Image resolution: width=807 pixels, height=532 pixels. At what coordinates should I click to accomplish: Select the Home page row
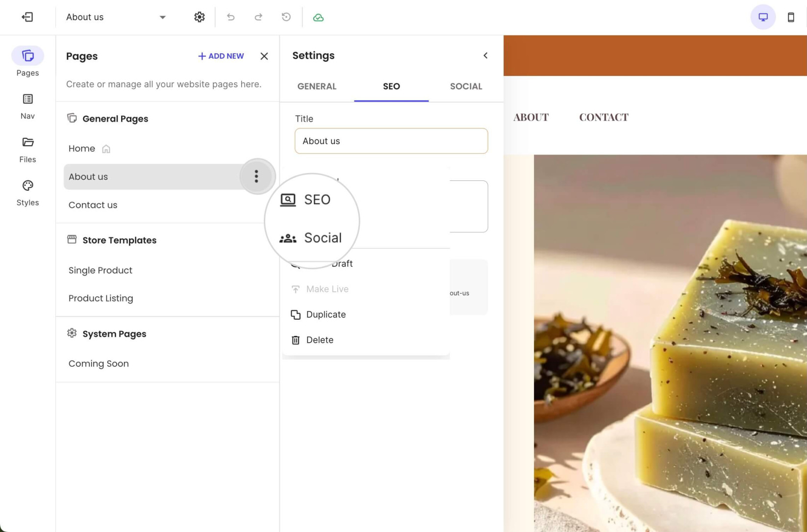[x=167, y=149]
